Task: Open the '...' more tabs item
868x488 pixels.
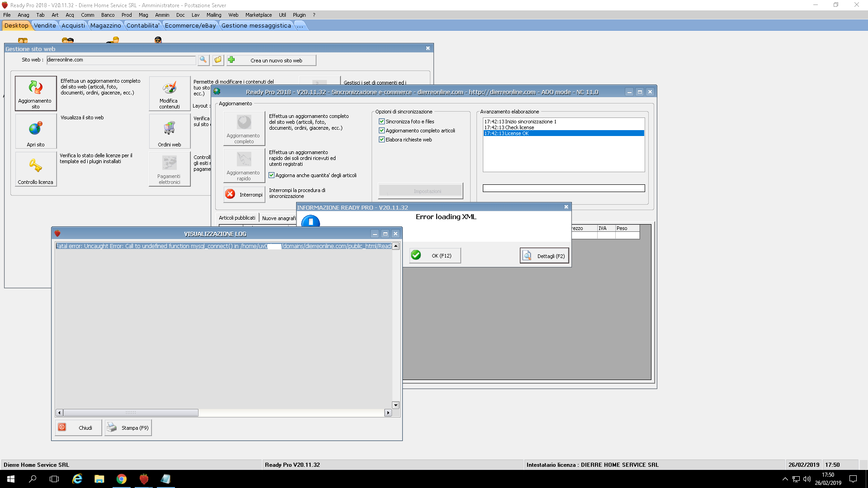Action: [x=300, y=25]
